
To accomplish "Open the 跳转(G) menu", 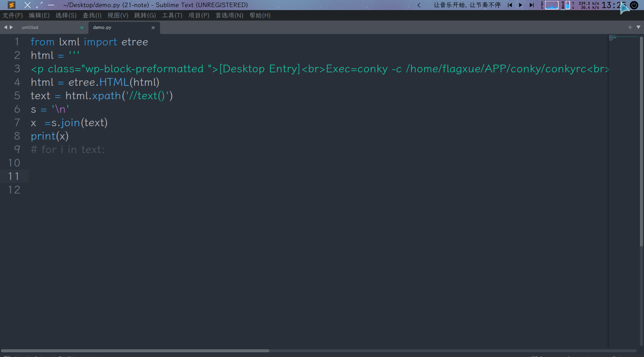I will coord(145,15).
